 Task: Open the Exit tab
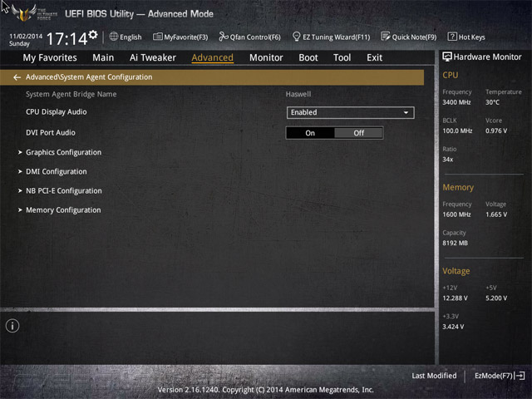pyautogui.click(x=375, y=57)
